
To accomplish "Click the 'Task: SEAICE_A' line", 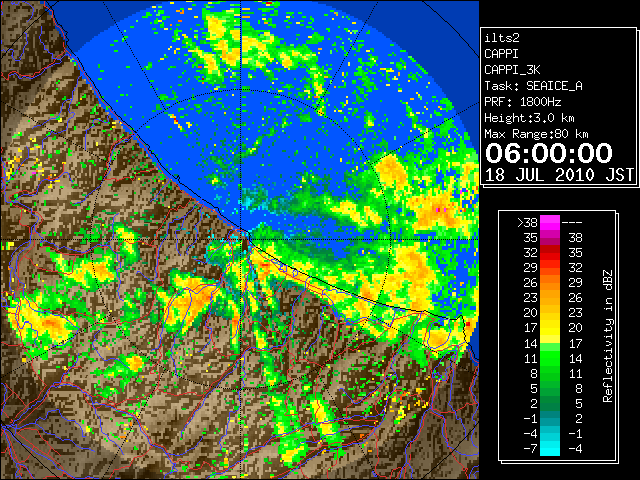I will click(533, 86).
